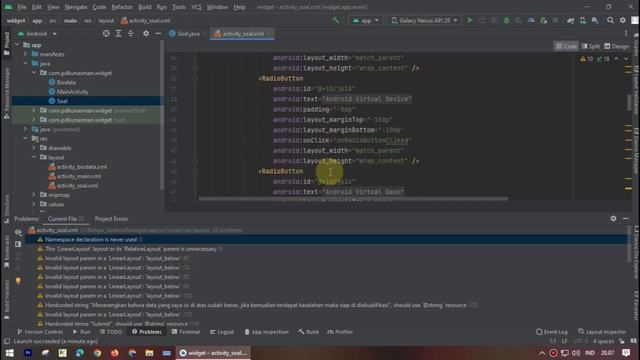Expand the mipmap folder

(34, 195)
